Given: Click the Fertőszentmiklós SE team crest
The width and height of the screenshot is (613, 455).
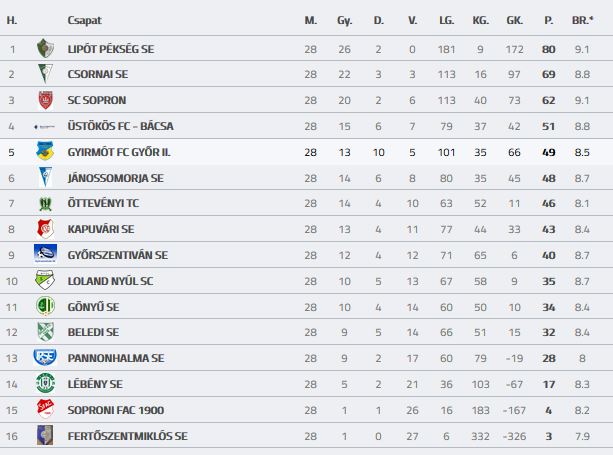Looking at the screenshot, I should [45, 435].
